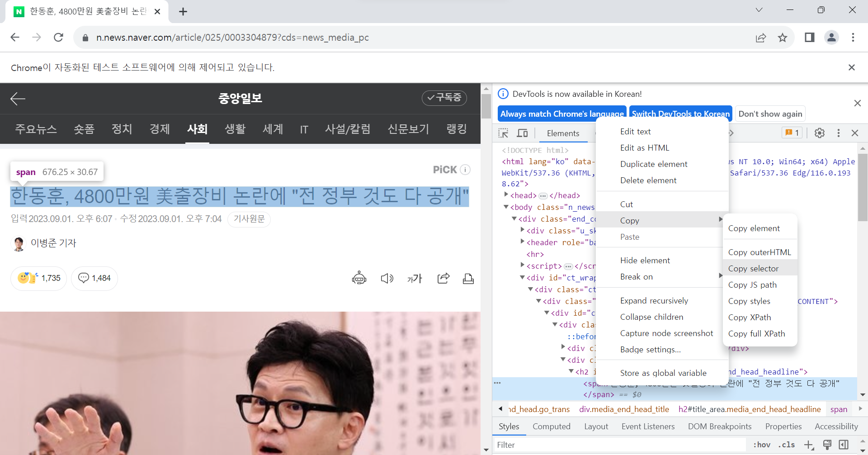868x455 pixels.
Task: Toggle computed styles sidebar icon
Action: 844,445
